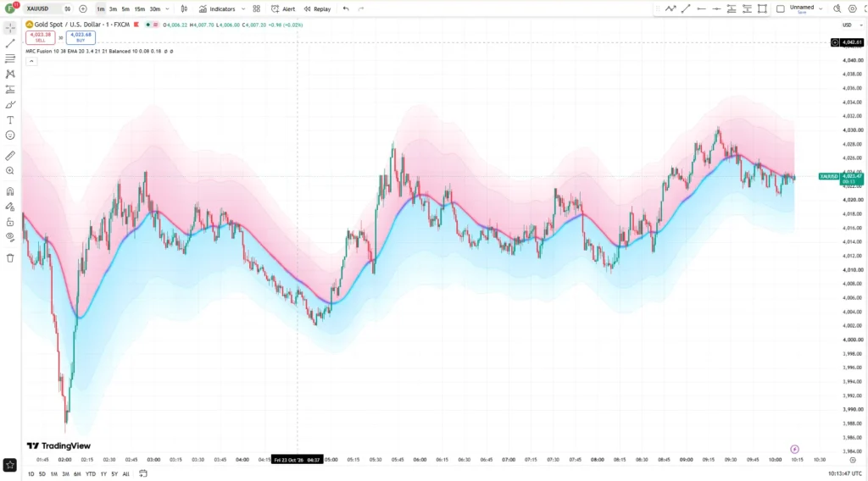Screen dimensions: 868x481
Task: Select the 30m timeframe
Action: 155,8
